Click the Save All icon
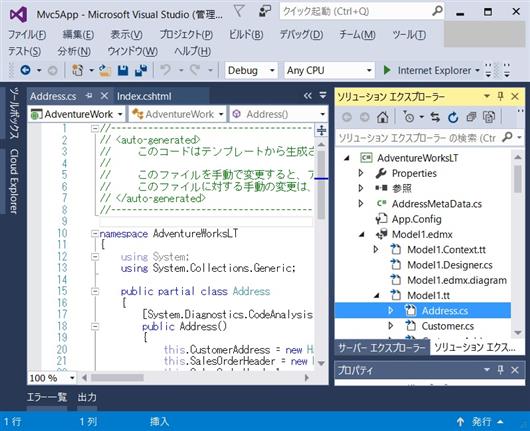Screen dimensions: 530x431 click(141, 70)
